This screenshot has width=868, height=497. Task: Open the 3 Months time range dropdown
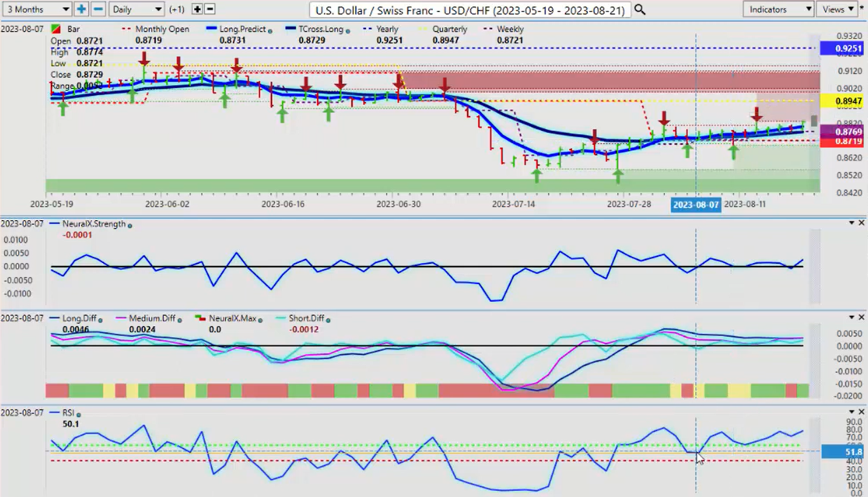click(36, 9)
